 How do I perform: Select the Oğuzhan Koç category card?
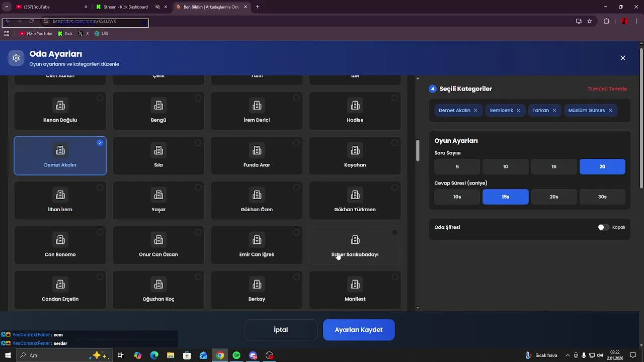[x=158, y=290]
